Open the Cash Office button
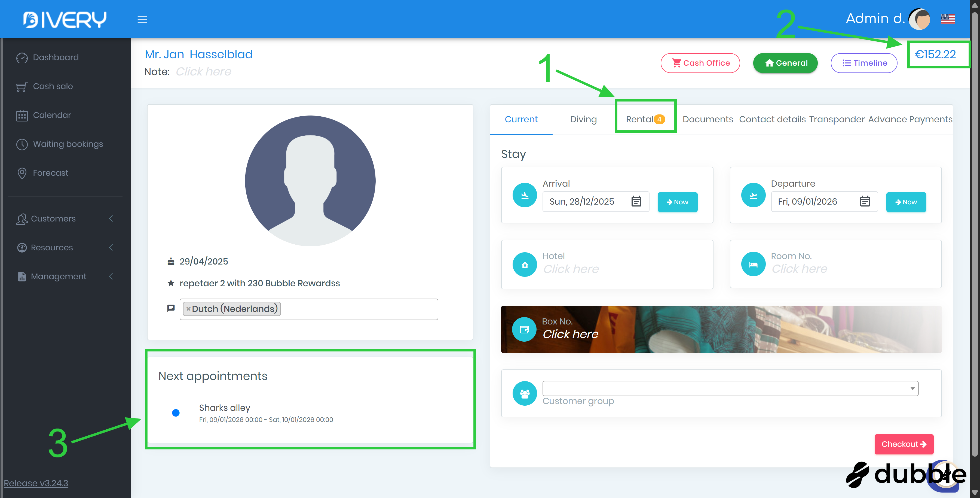This screenshot has width=980, height=498. (700, 63)
